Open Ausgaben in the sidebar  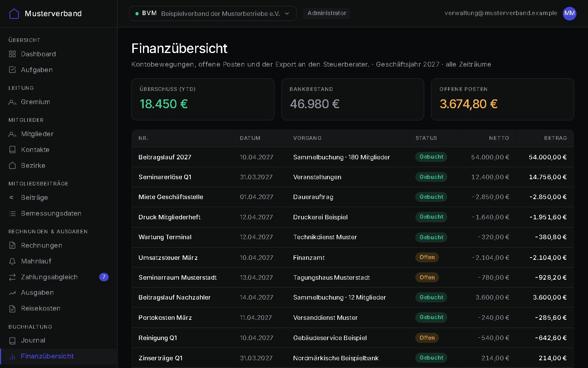click(59, 293)
